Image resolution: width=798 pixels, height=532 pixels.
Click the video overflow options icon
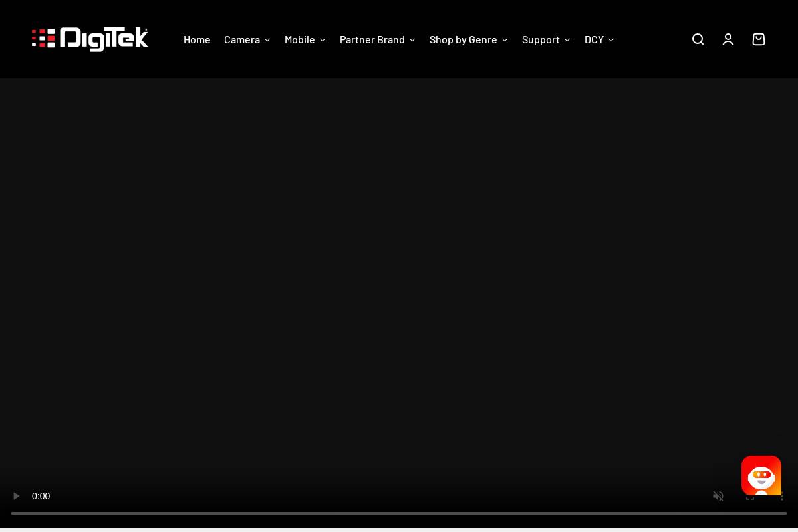782,496
